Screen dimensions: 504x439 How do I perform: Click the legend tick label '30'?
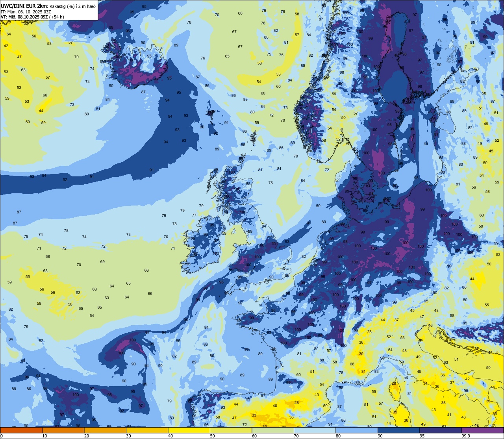click(x=128, y=435)
